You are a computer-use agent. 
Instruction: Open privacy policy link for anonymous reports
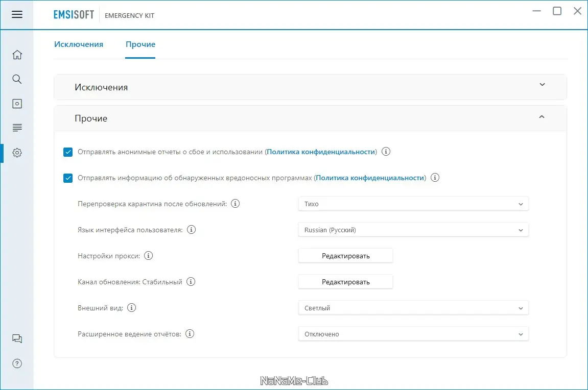click(x=321, y=152)
